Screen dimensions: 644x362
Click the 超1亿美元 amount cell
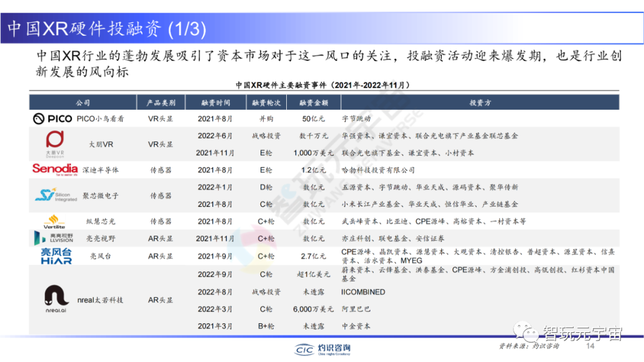coord(314,274)
